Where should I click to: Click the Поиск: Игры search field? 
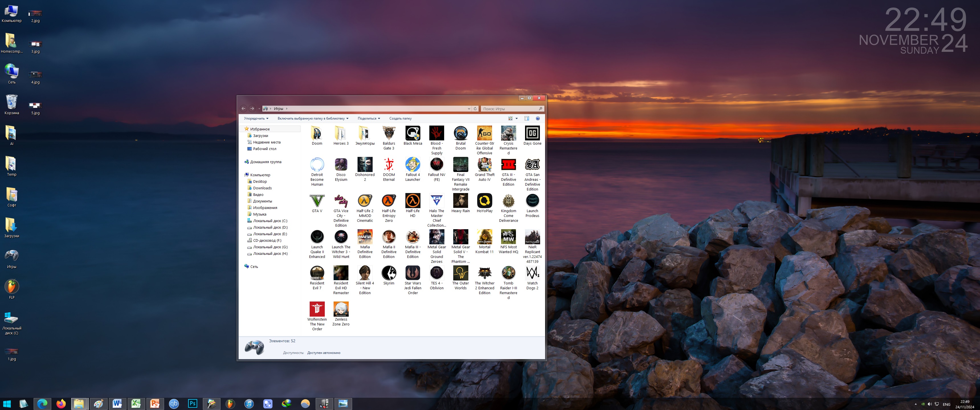click(510, 109)
